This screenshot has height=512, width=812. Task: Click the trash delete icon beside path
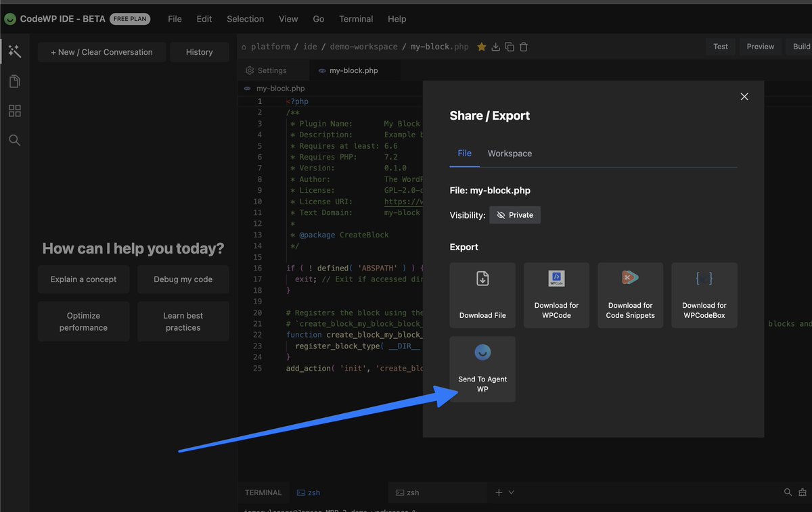pos(523,47)
